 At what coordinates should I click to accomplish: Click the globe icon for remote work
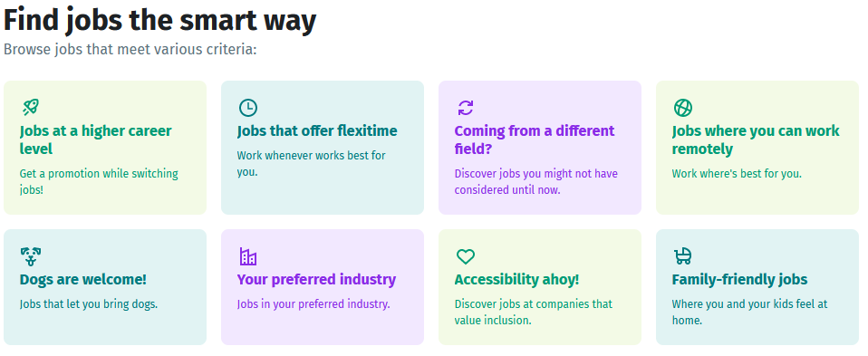683,108
